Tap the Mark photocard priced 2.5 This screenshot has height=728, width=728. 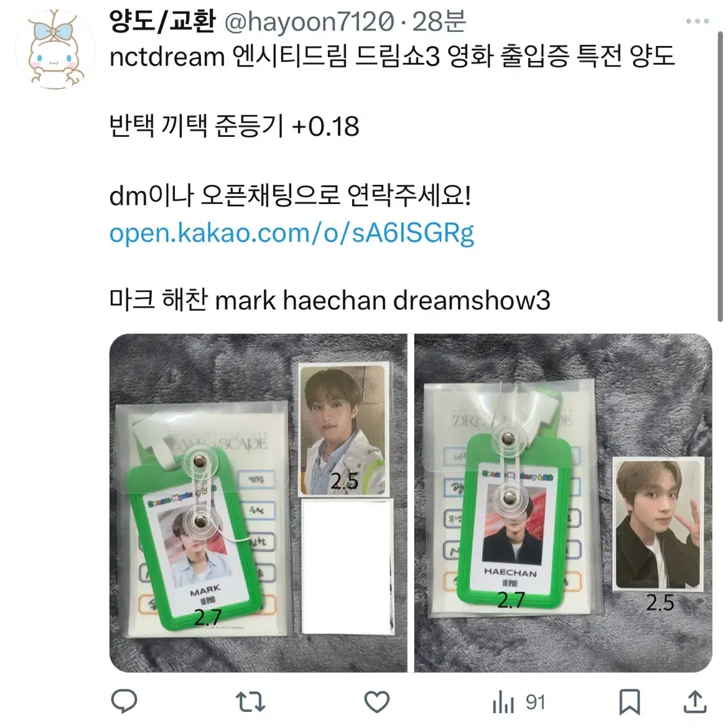point(344,429)
